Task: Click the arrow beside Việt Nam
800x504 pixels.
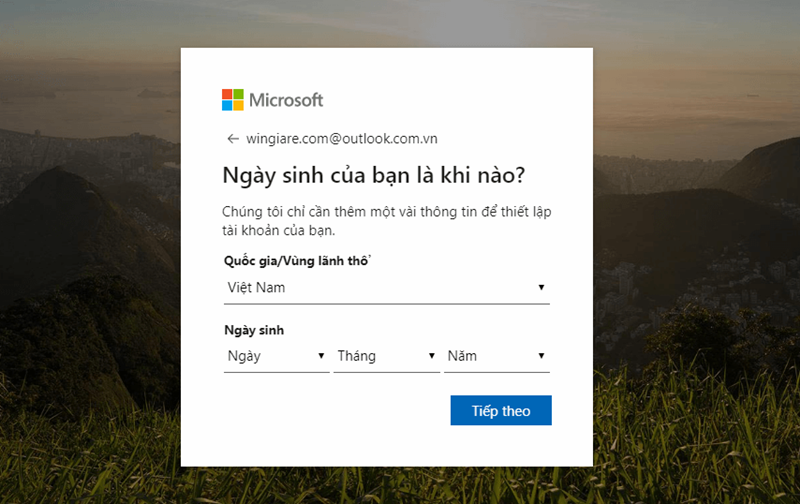Action: pyautogui.click(x=541, y=287)
